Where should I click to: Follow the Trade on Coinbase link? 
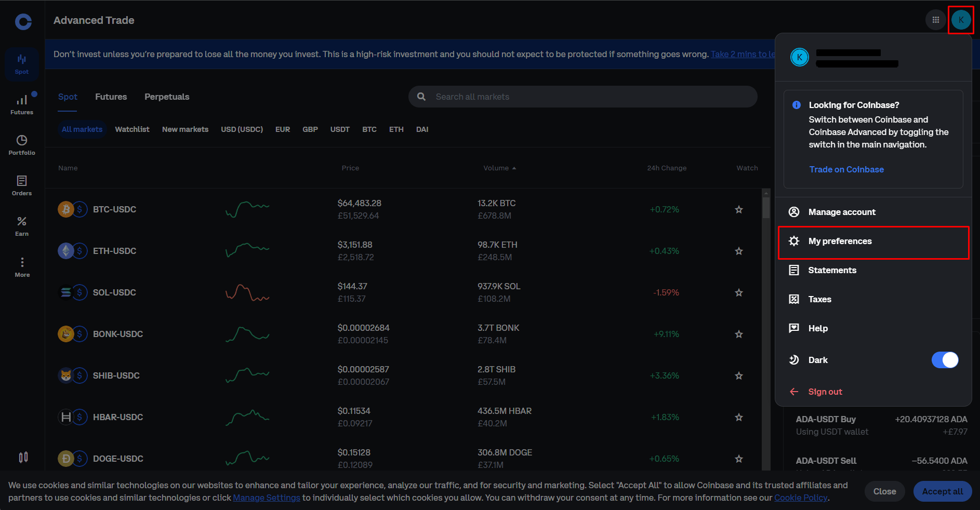click(x=846, y=169)
